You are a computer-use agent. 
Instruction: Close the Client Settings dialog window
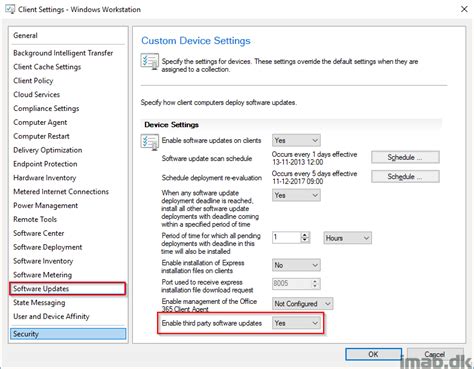tap(464, 9)
